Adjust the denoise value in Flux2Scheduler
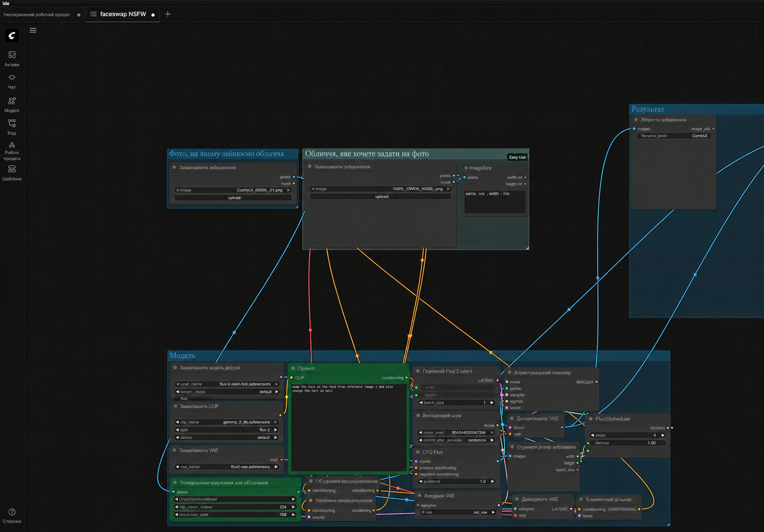The width and height of the screenshot is (764, 532). pos(627,443)
